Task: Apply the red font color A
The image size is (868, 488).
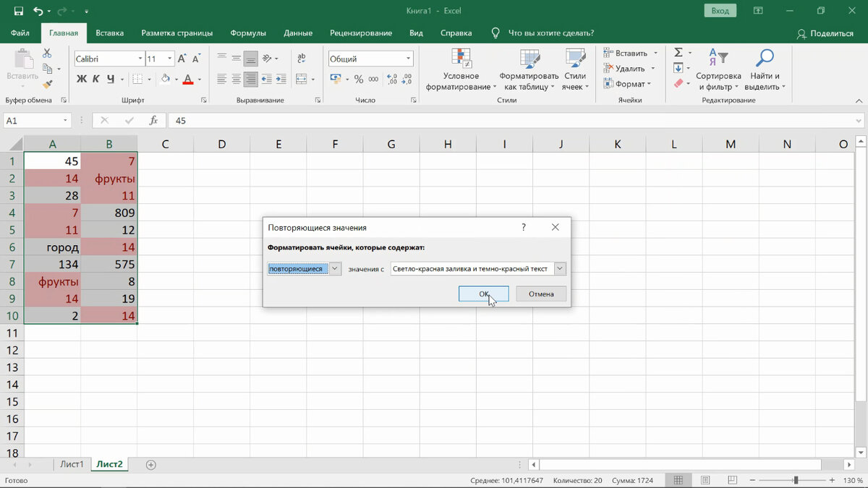Action: pos(188,79)
